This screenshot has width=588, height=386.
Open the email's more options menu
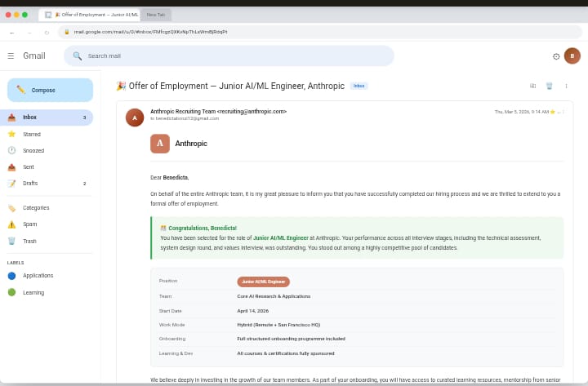point(566,86)
